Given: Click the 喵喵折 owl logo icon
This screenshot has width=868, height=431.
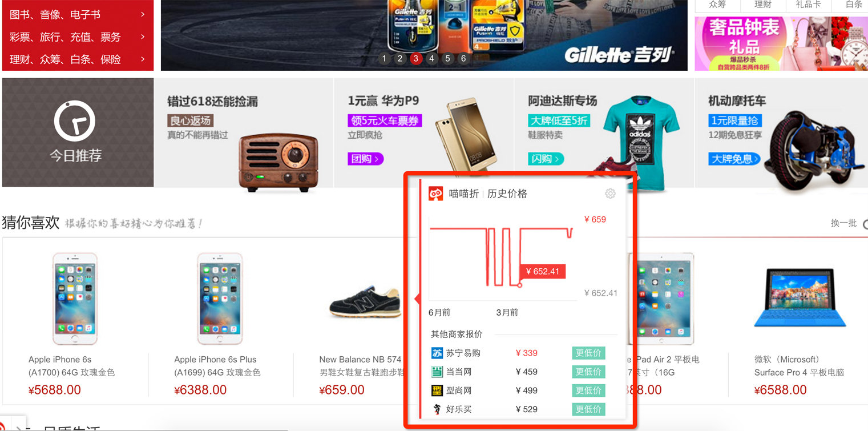Looking at the screenshot, I should point(435,194).
